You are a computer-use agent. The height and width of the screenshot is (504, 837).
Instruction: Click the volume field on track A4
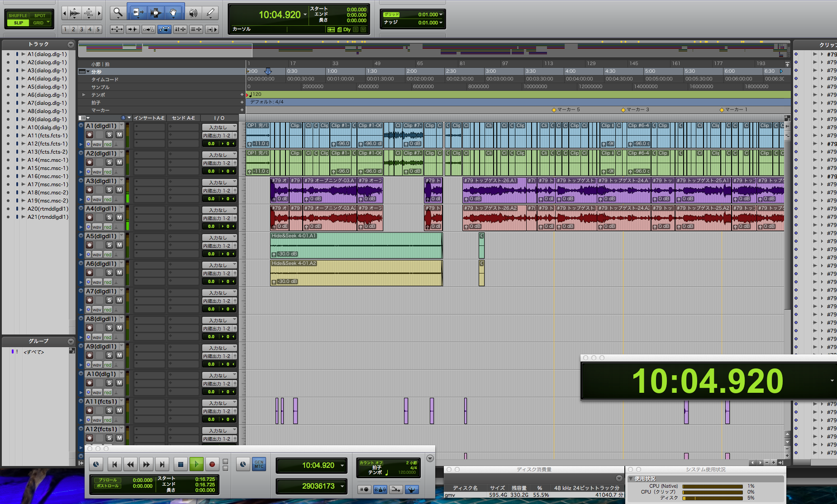[211, 226]
